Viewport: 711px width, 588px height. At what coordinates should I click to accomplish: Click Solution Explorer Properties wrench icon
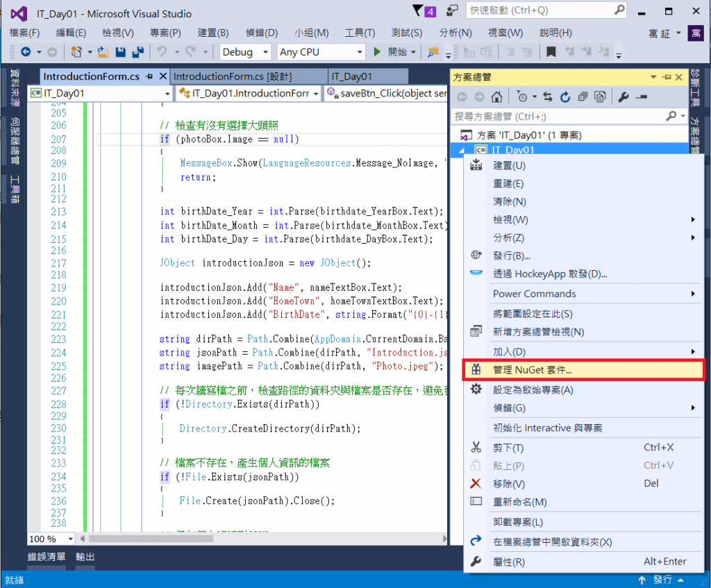[624, 96]
